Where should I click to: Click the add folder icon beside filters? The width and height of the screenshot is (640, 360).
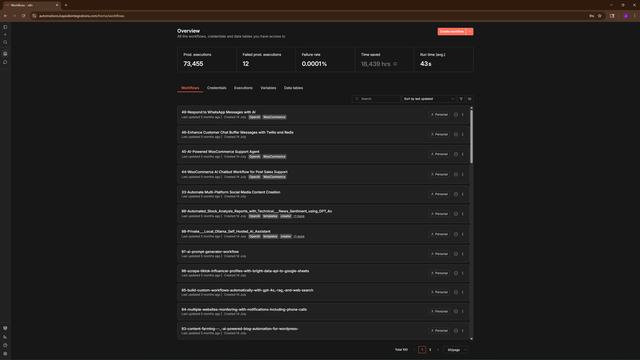point(470,99)
